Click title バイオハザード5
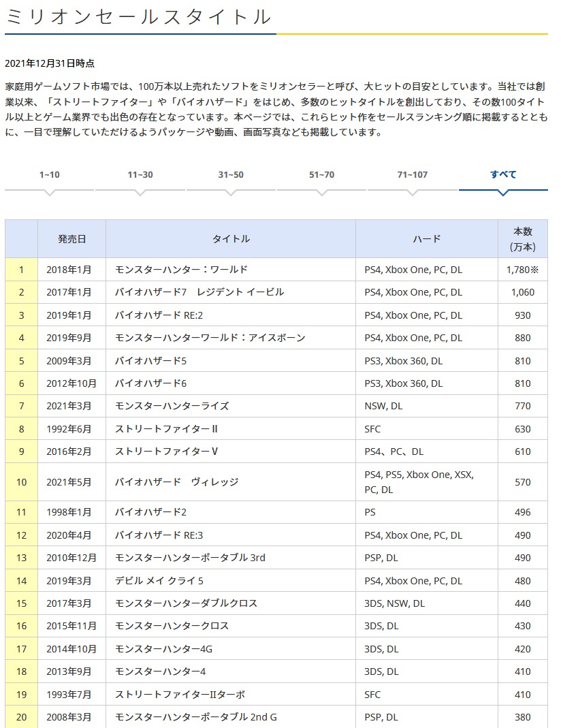Viewport: 561px width, 728px height. (x=150, y=361)
